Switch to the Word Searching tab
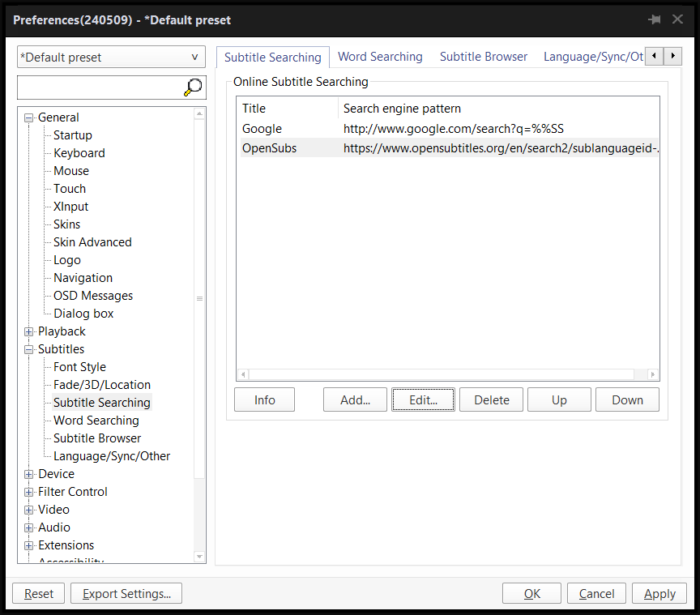This screenshot has height=615, width=700. coord(380,57)
